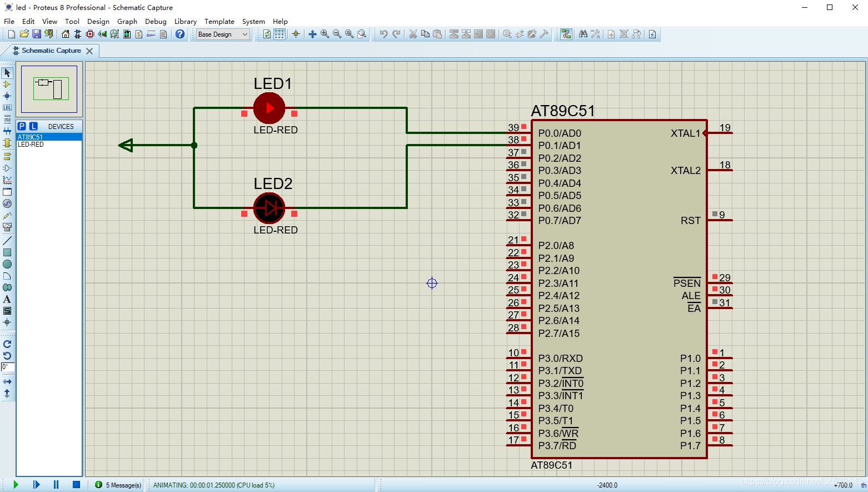Save the project with the floppy disk icon
The image size is (868, 492).
tap(36, 34)
